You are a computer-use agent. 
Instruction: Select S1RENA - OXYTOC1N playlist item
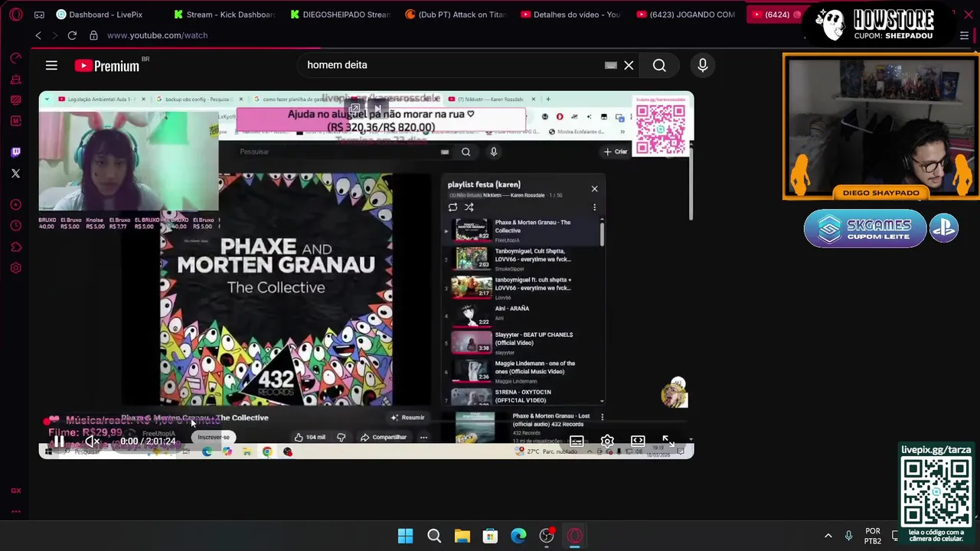click(x=522, y=396)
